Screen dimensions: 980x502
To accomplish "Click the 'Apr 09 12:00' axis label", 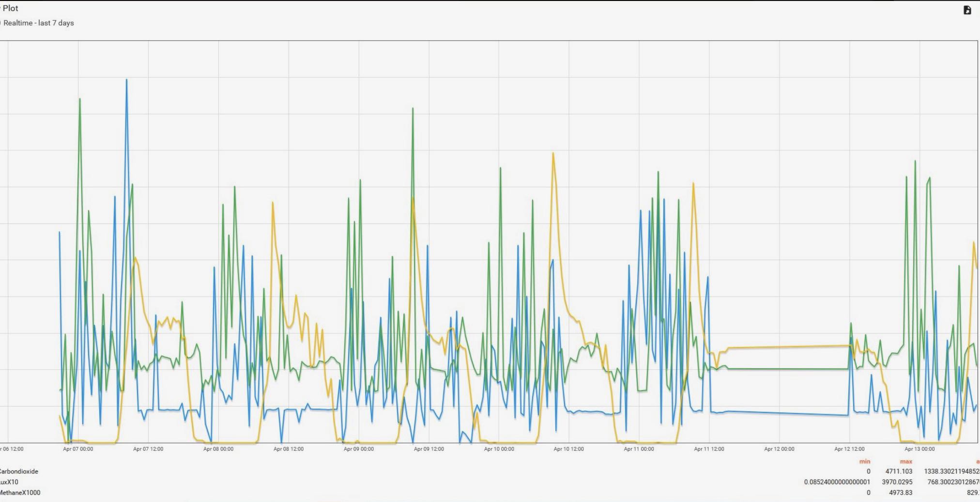I will [x=429, y=449].
